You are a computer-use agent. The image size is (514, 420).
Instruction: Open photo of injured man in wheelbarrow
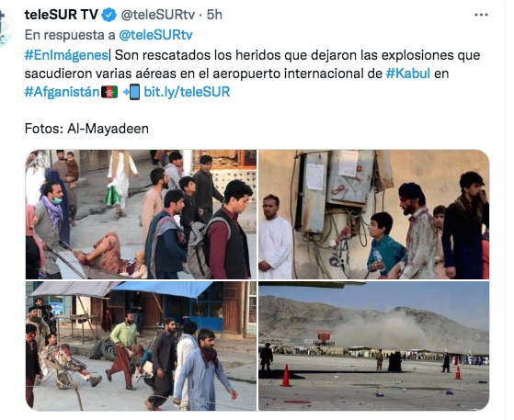[x=141, y=214]
